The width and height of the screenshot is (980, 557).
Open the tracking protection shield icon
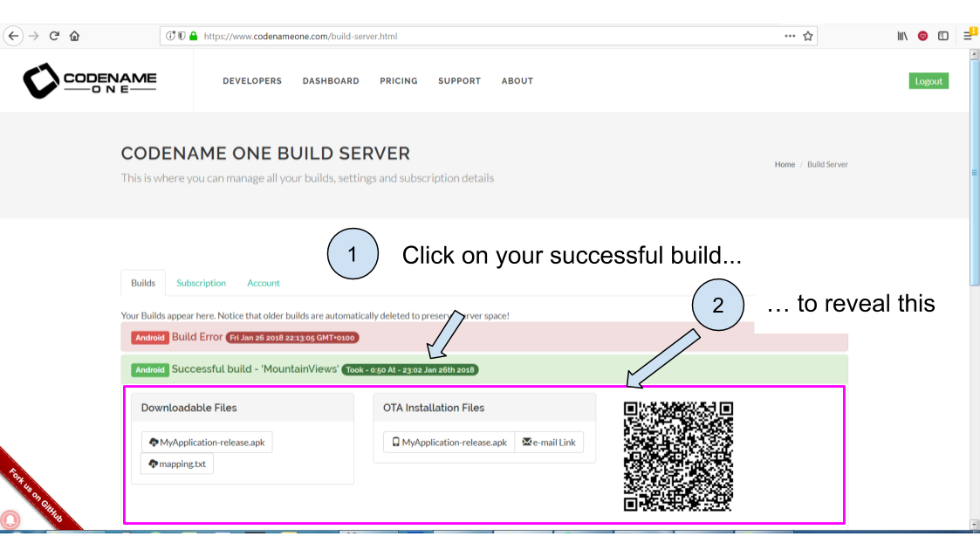coord(182,37)
